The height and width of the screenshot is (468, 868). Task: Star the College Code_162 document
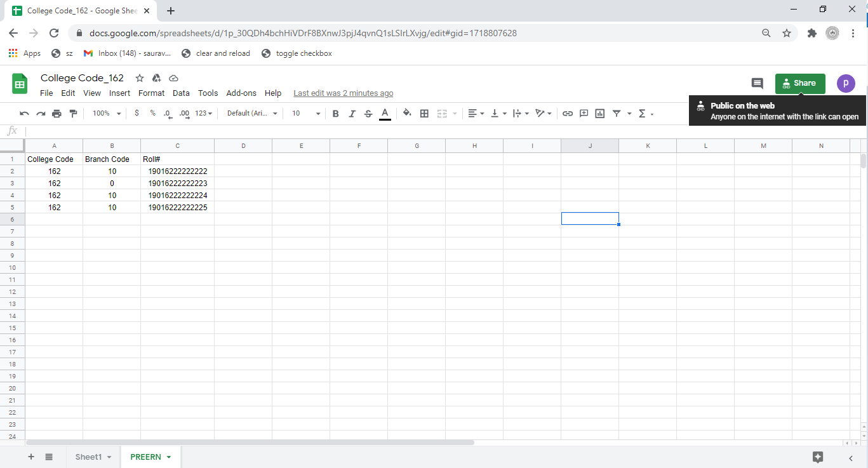(x=140, y=78)
